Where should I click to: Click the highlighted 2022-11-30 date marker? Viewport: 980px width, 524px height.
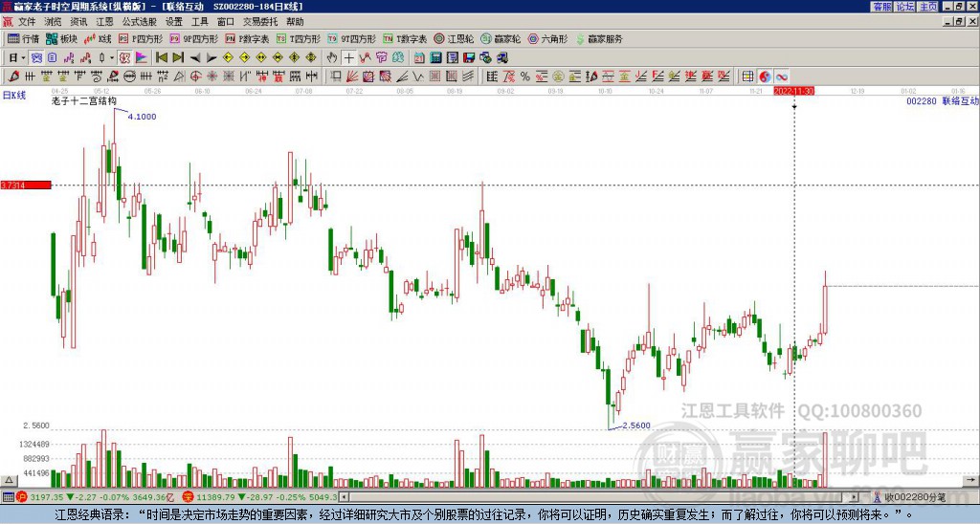point(793,91)
